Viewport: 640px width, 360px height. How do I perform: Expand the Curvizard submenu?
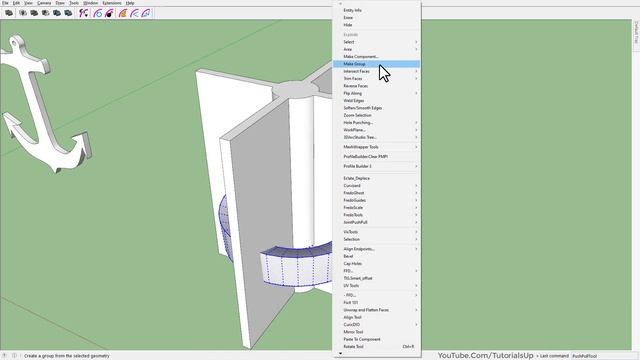376,186
